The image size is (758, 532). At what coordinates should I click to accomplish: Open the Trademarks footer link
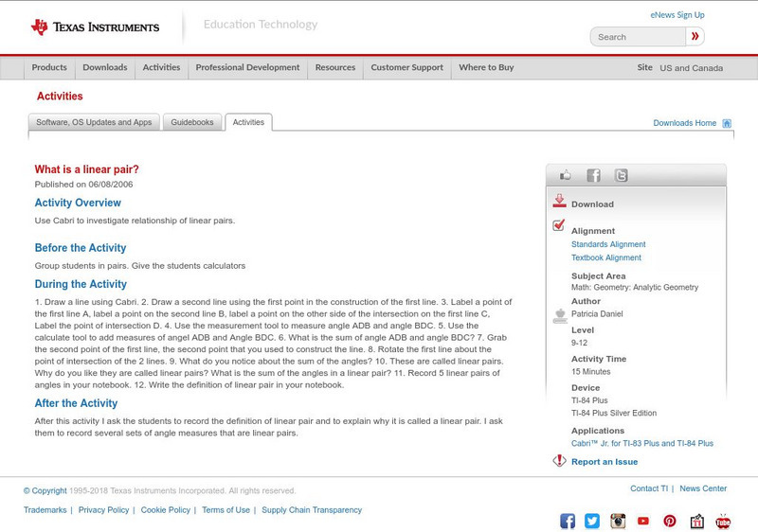[x=45, y=510]
